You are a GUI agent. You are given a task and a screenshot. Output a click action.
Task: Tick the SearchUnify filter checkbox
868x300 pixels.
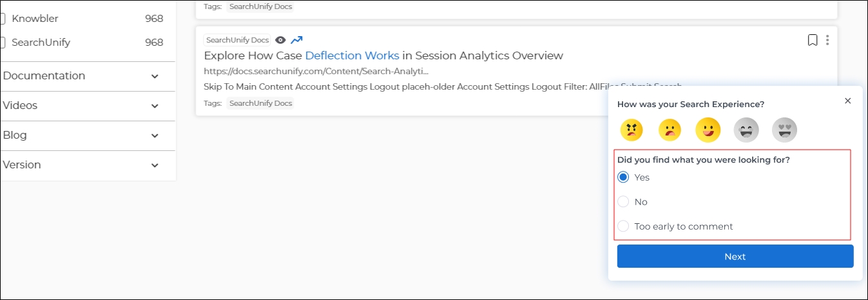pos(3,43)
